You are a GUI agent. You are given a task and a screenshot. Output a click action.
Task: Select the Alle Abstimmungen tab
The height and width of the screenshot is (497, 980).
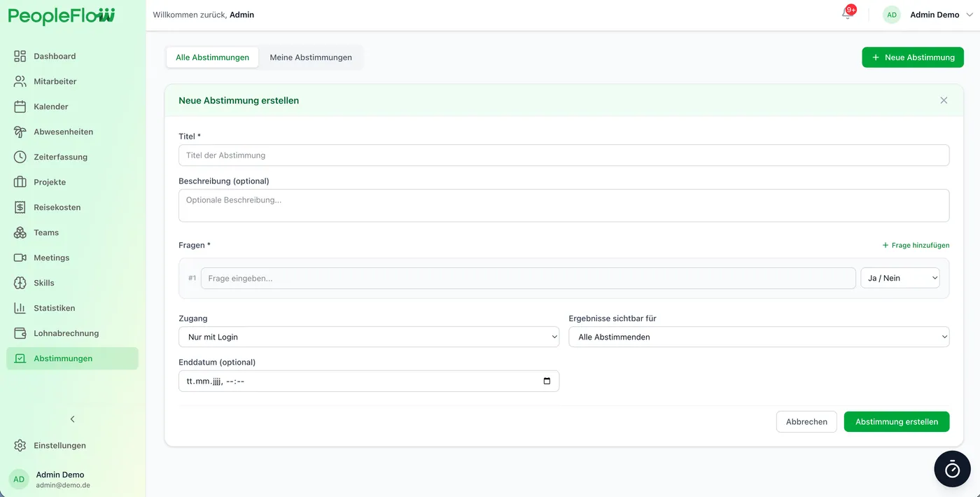click(x=212, y=57)
